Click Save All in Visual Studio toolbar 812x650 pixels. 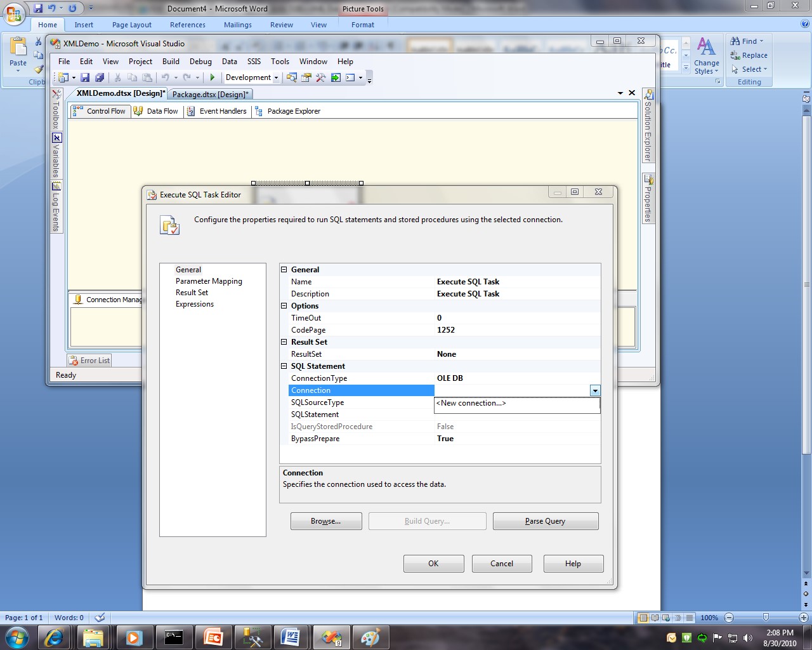tap(100, 77)
